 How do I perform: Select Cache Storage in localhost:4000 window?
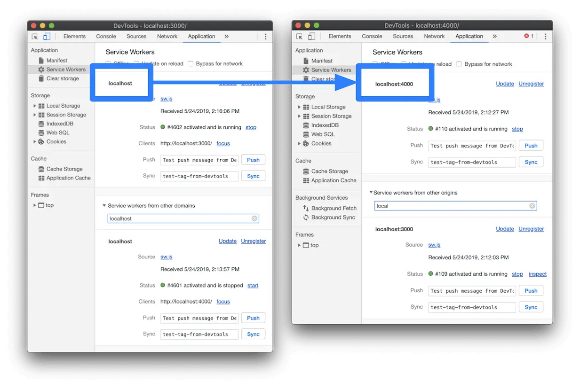tap(329, 171)
